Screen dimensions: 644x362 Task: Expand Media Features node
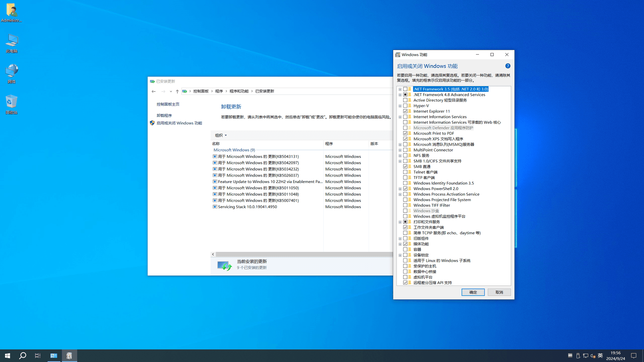(400, 244)
